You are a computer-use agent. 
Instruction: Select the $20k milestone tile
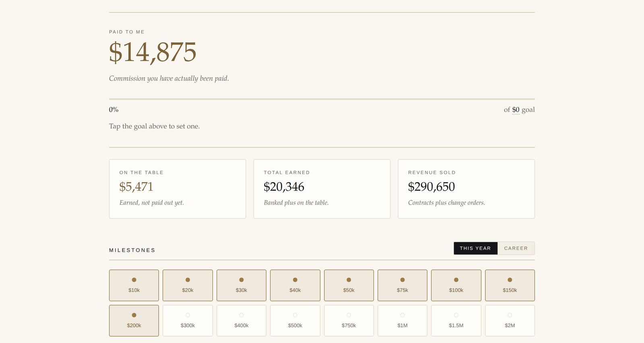(188, 285)
